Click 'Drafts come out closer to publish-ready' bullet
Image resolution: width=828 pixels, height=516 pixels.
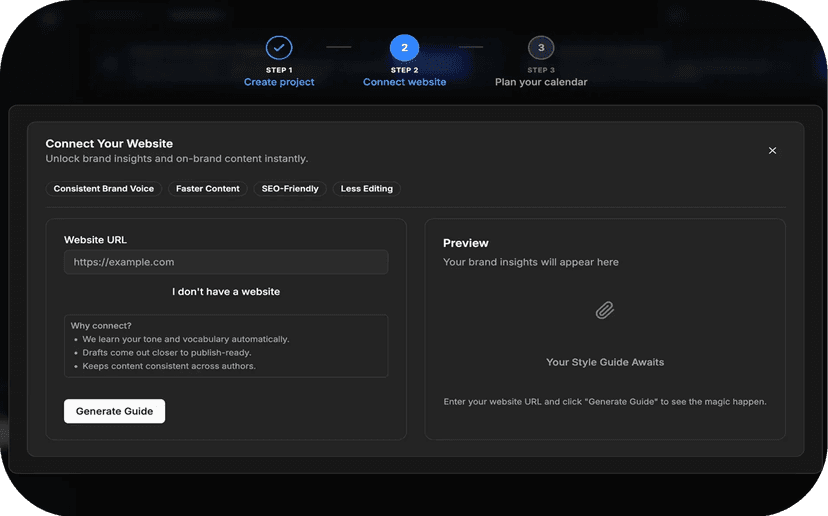(167, 352)
